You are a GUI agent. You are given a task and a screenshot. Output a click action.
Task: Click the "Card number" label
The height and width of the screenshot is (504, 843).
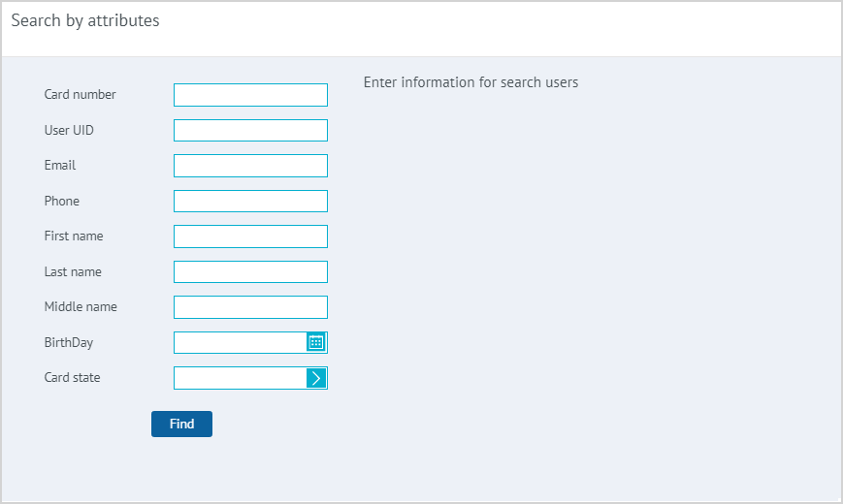(80, 95)
